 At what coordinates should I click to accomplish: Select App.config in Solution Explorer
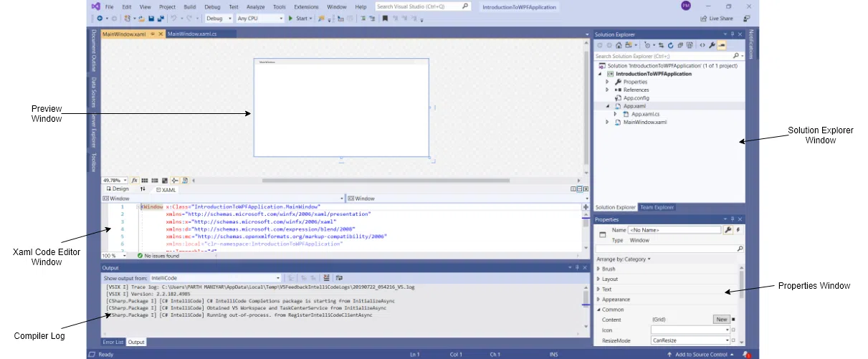point(635,98)
